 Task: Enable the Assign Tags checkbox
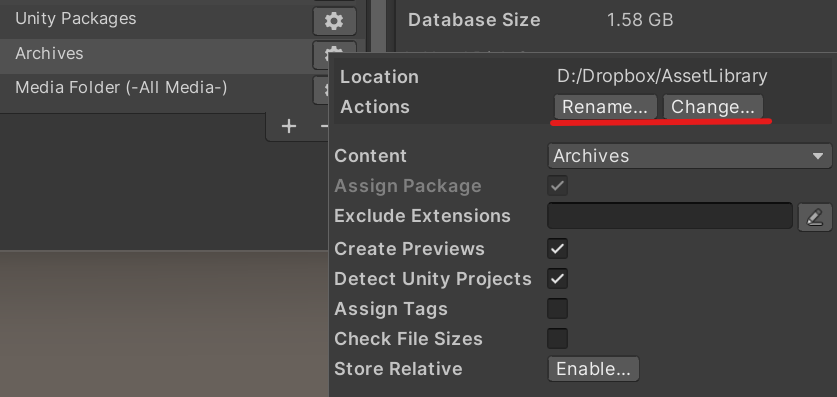(x=557, y=308)
